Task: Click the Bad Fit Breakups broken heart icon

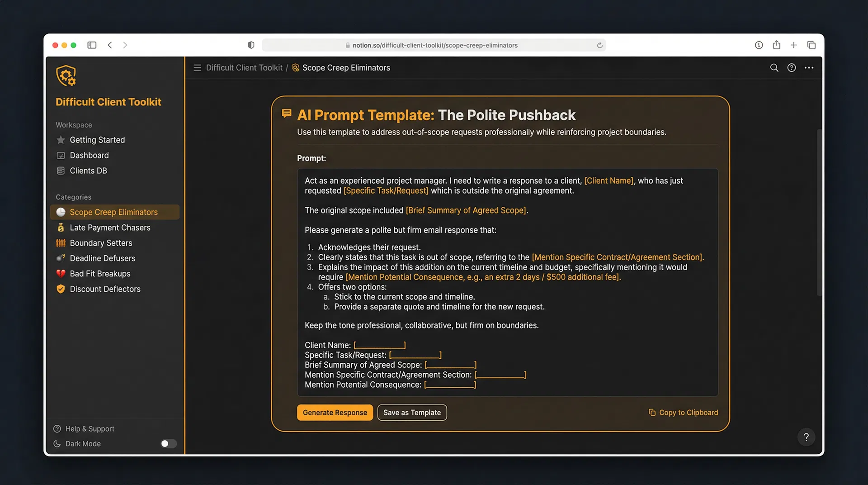Action: [61, 274]
